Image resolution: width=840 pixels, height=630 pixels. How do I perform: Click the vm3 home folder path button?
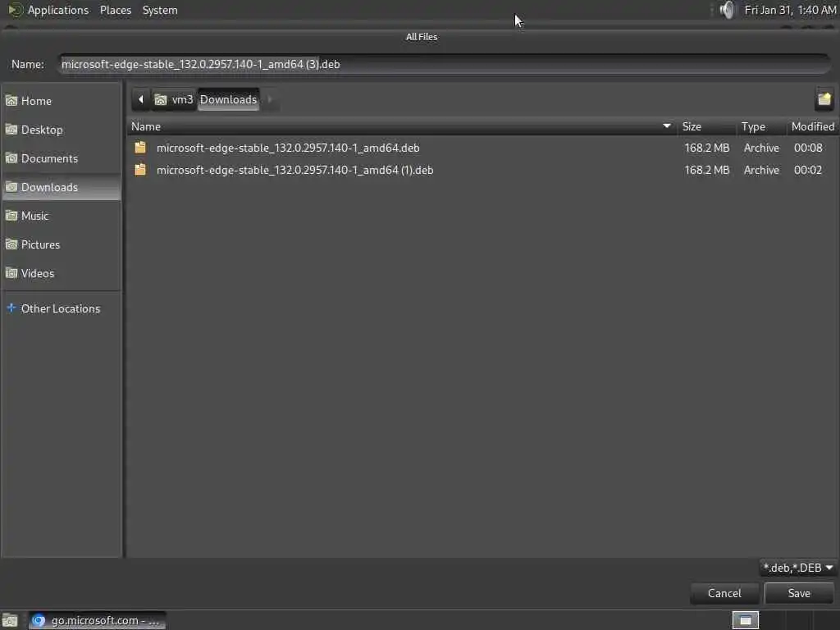tap(174, 99)
